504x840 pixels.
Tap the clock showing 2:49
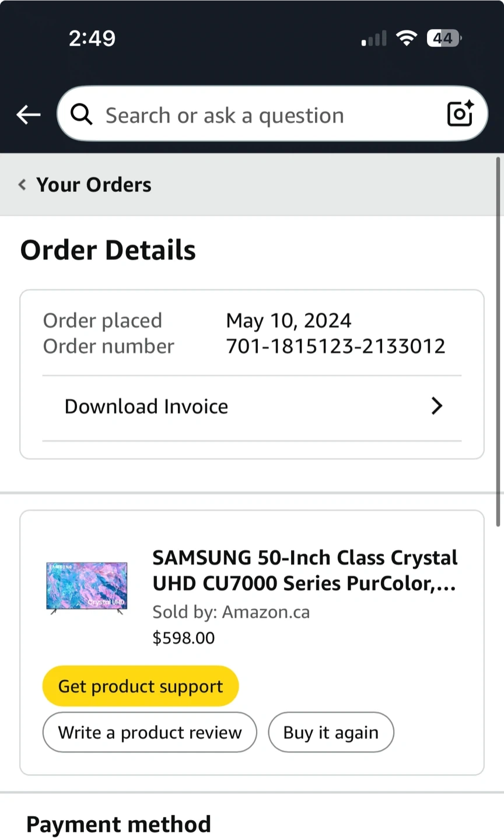click(x=92, y=38)
